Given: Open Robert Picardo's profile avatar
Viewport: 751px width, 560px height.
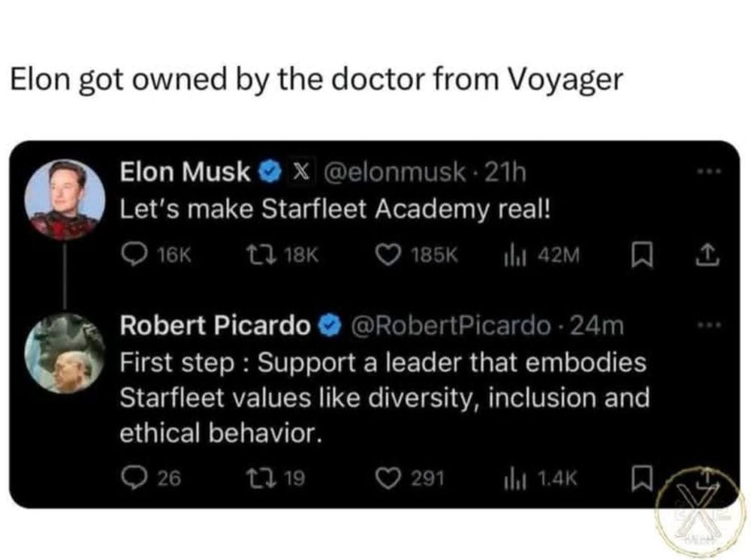Looking at the screenshot, I should [65, 354].
